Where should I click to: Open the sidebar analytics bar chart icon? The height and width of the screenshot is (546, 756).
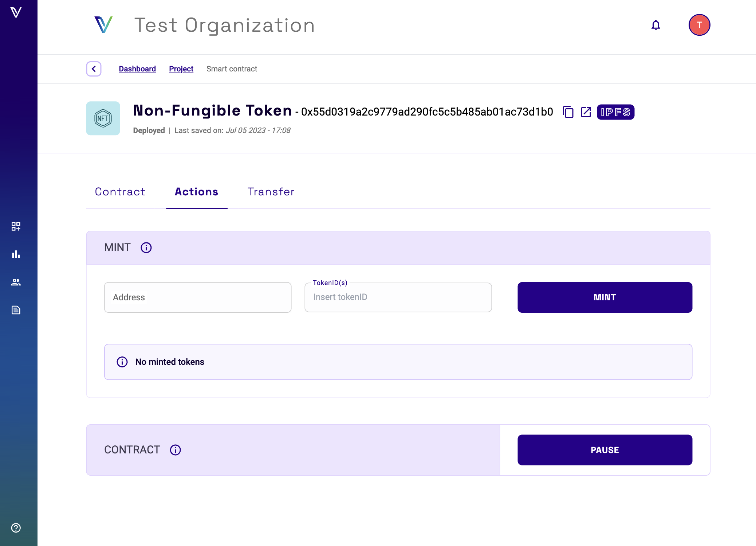16,254
